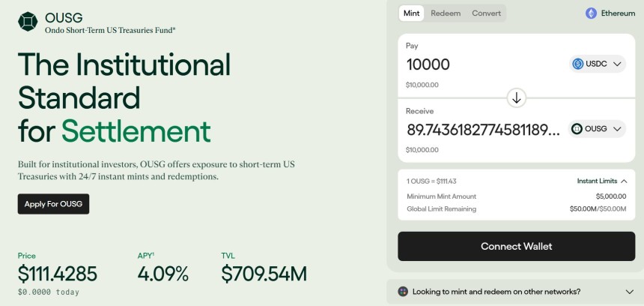Collapse the Instant Limits section
Viewport: 644px width, 306px height.
[x=602, y=181]
